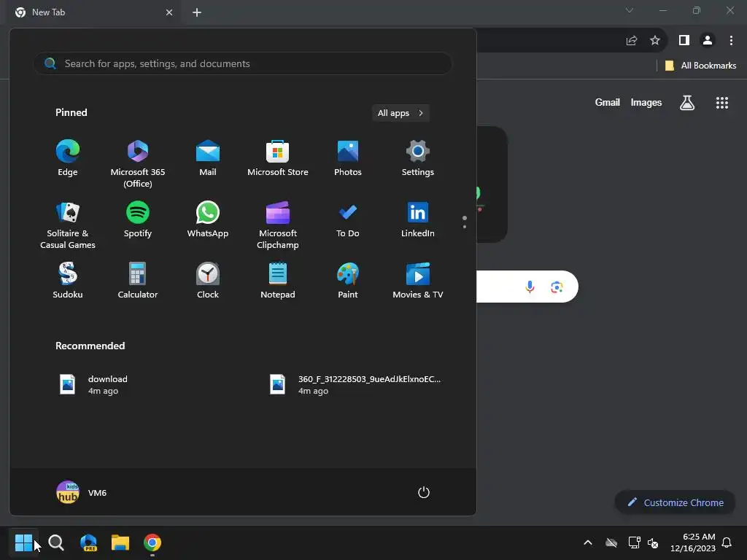Open the All Bookmarks folder
This screenshot has width=747, height=560.
coord(700,66)
